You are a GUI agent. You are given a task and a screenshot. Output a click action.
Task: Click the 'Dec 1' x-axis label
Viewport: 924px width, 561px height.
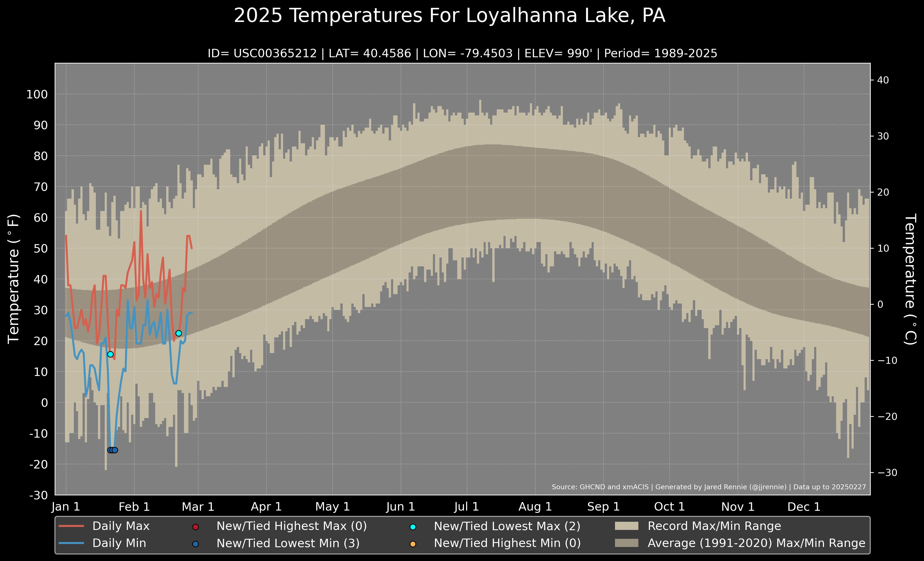pos(804,507)
